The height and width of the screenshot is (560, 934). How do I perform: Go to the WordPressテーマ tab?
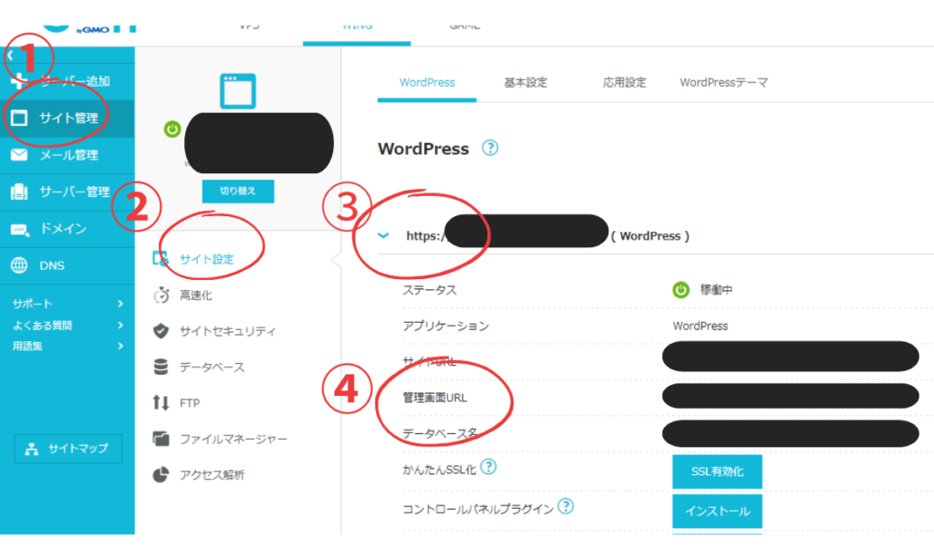723,83
